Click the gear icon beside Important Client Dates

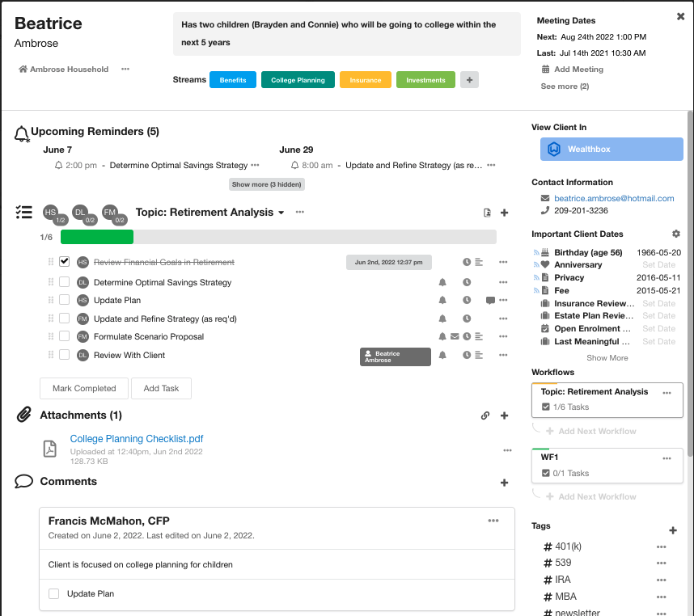(x=676, y=234)
